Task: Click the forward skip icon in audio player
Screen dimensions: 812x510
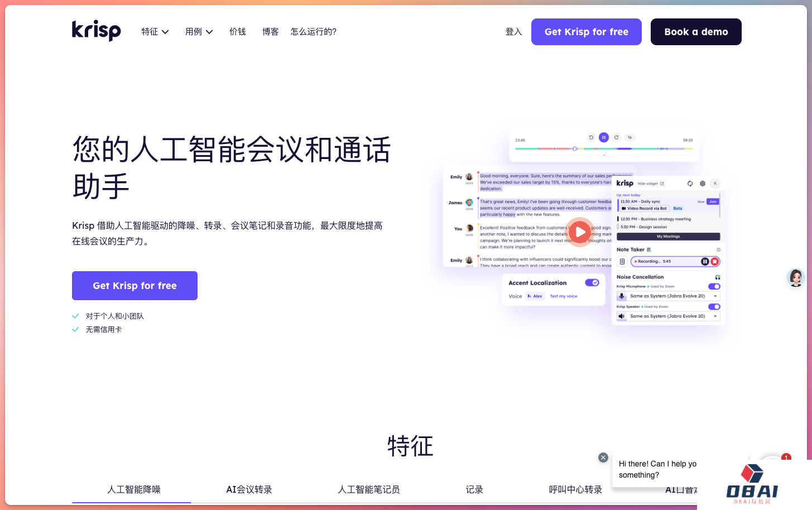Action: pos(616,137)
